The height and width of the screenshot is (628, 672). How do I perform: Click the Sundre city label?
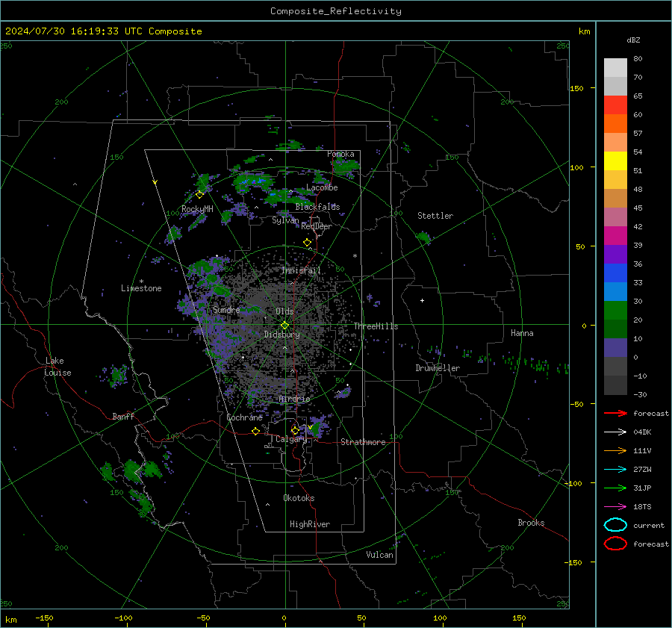point(226,310)
